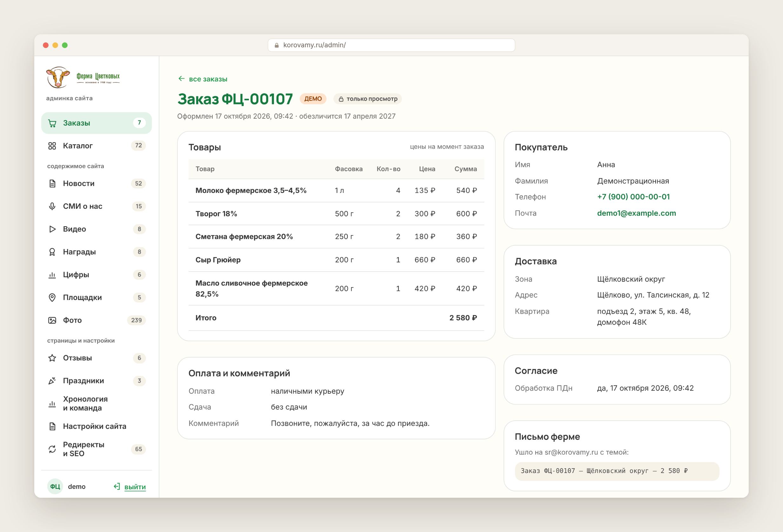The width and height of the screenshot is (783, 532).
Task: Click the star icon next to Отзывы
Action: click(x=52, y=358)
